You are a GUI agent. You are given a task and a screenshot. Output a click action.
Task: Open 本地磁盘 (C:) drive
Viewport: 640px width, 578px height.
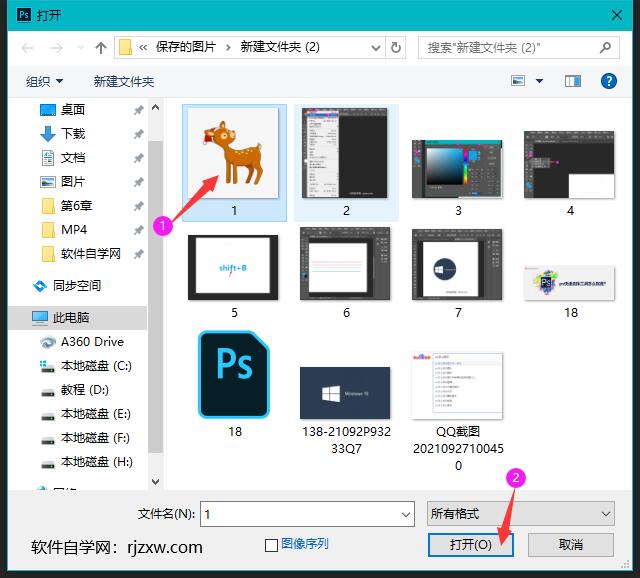click(96, 366)
